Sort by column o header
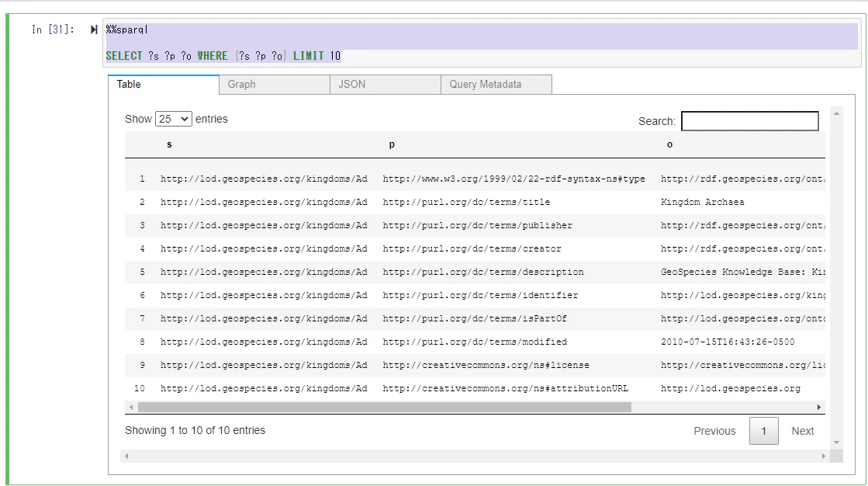 click(669, 144)
